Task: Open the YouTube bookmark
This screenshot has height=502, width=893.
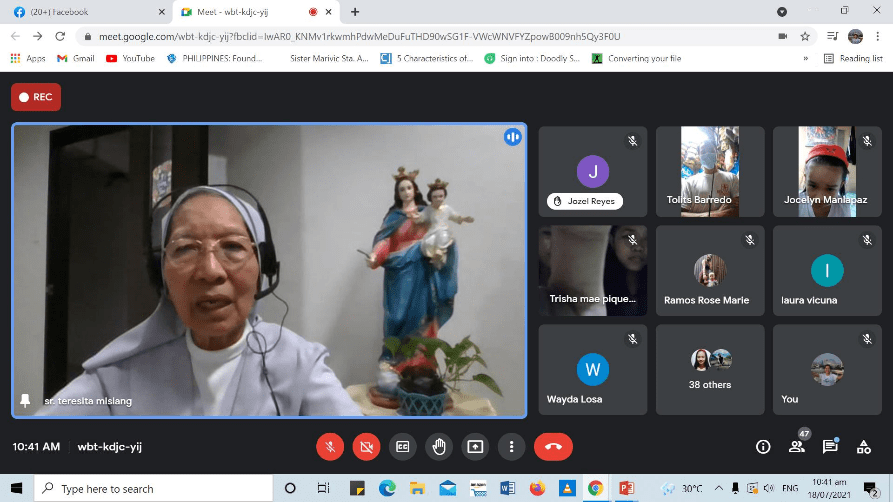Action: click(x=131, y=58)
